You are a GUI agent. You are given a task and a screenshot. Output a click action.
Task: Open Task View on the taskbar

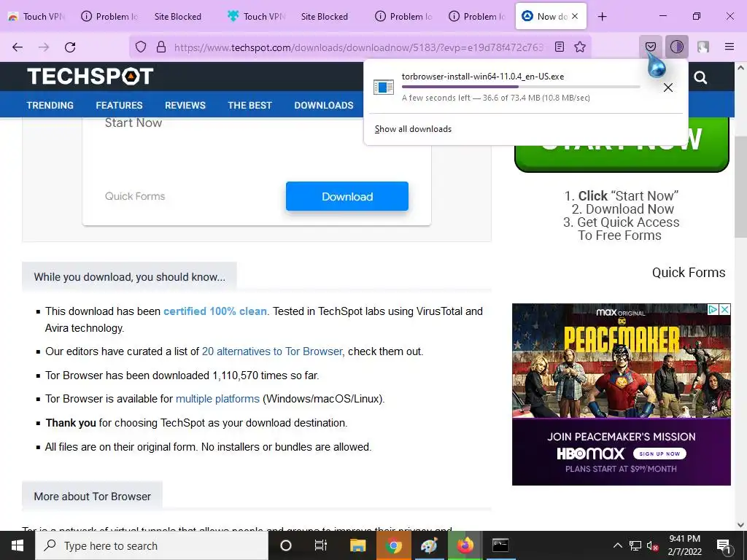click(321, 545)
